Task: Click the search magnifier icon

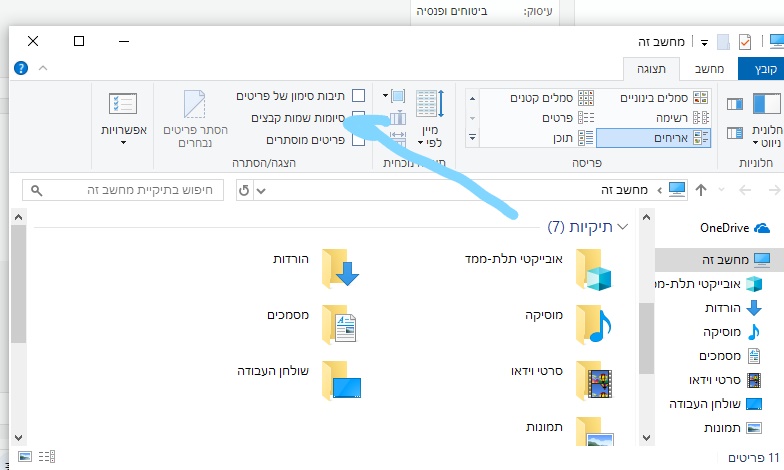Action: [36, 190]
